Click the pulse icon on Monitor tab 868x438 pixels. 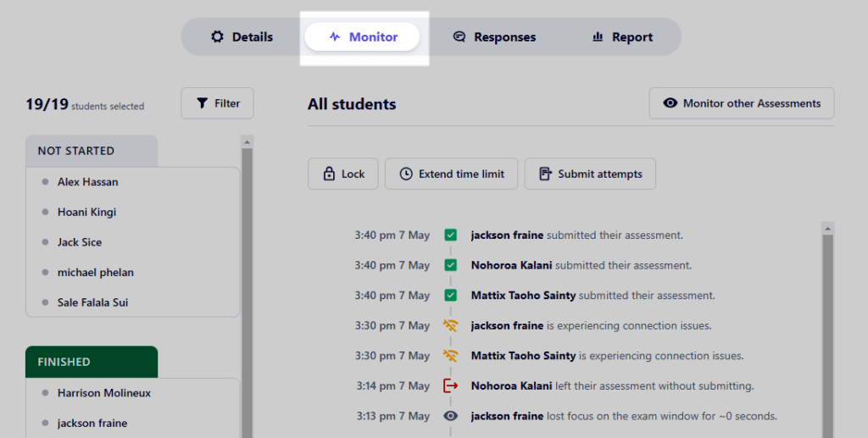coord(335,37)
